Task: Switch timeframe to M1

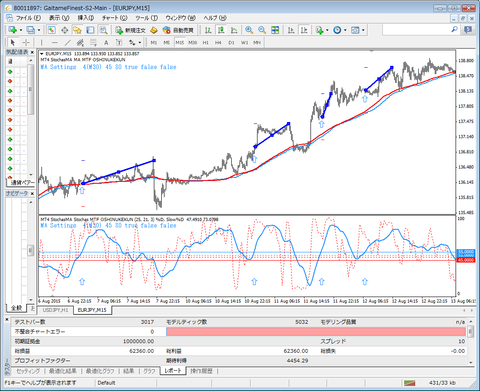Action: click(154, 42)
